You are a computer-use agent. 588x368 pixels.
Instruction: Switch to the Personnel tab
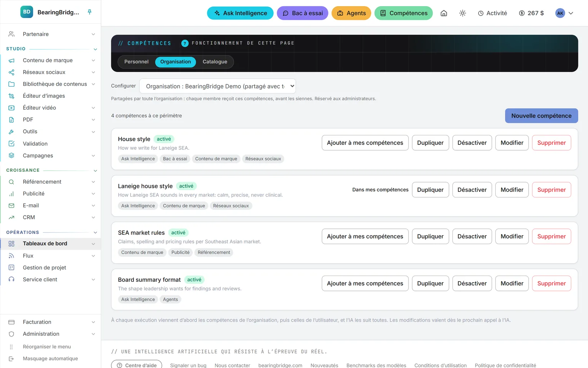[x=136, y=62]
